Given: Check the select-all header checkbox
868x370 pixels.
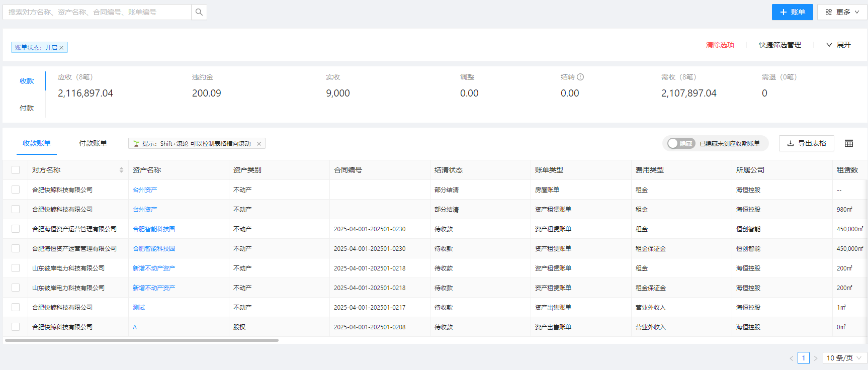Looking at the screenshot, I should [16, 170].
